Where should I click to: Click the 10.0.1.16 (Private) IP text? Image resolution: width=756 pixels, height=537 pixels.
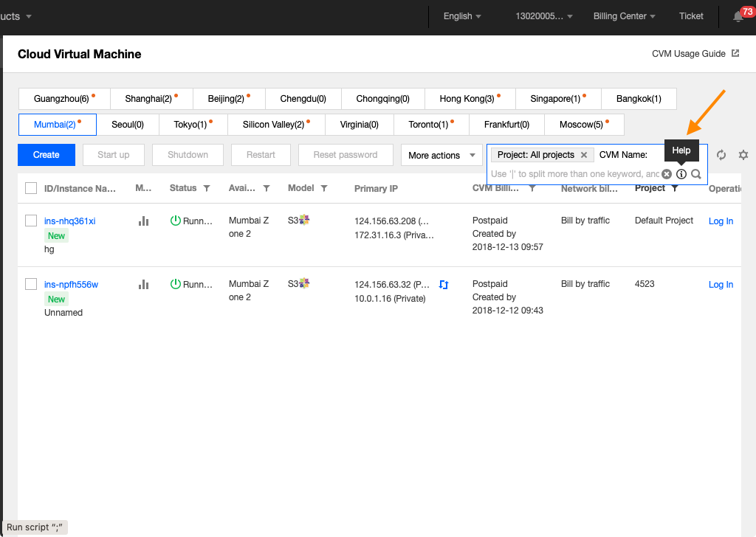click(x=390, y=299)
